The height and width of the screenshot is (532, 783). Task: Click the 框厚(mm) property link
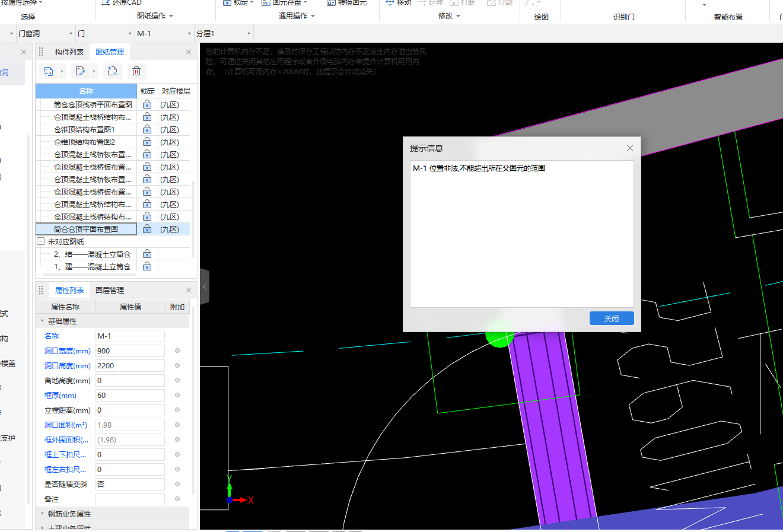point(60,396)
